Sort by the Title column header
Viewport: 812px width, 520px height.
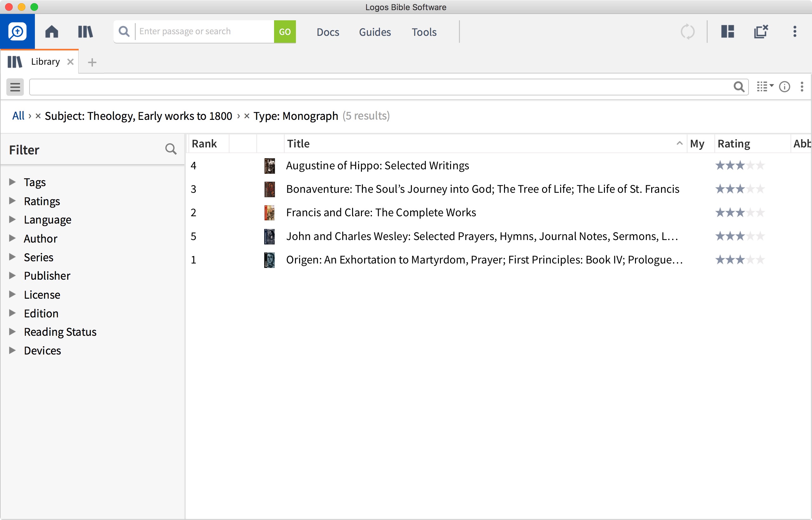click(485, 144)
